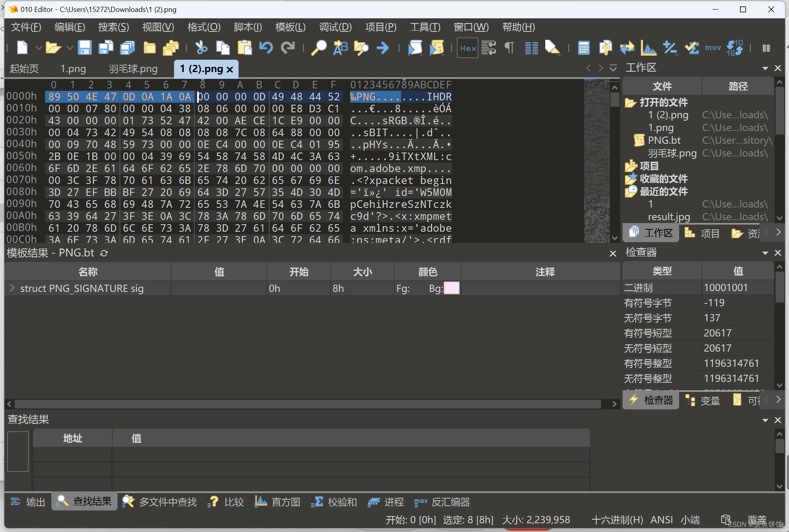
Task: Refresh the PNG.bt template results
Action: [104, 253]
